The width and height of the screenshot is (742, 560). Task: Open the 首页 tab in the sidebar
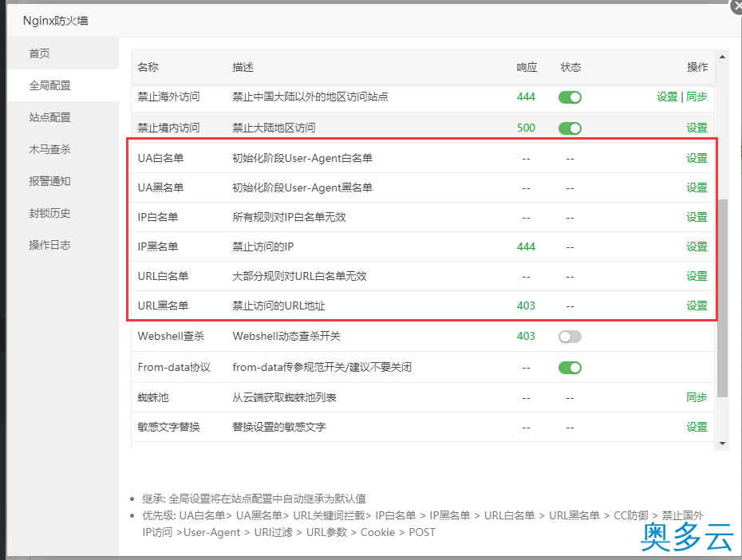click(x=63, y=53)
